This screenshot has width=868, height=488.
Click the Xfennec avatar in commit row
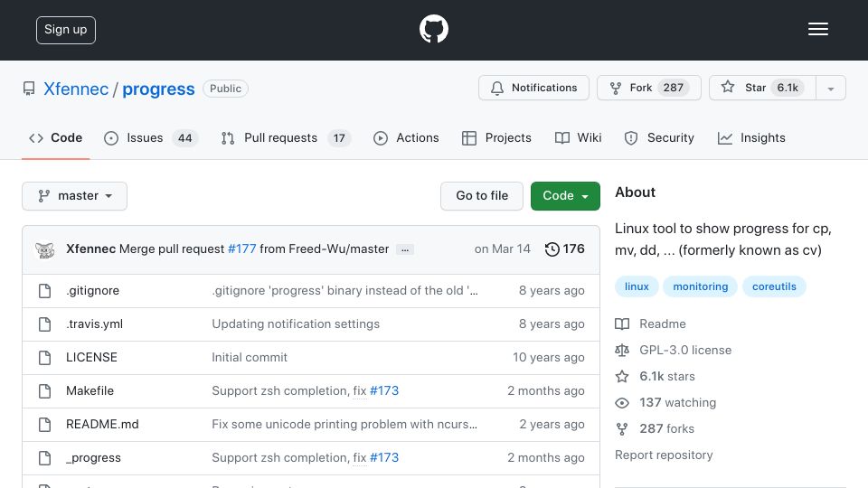click(45, 249)
